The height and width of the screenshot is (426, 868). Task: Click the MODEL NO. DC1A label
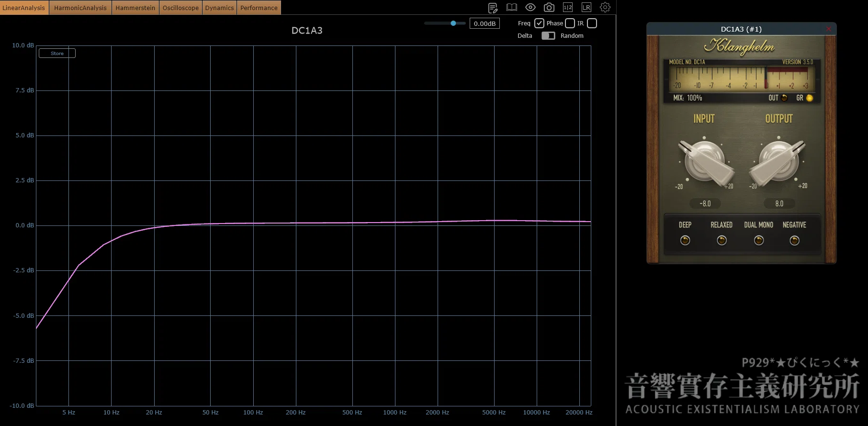click(x=687, y=62)
